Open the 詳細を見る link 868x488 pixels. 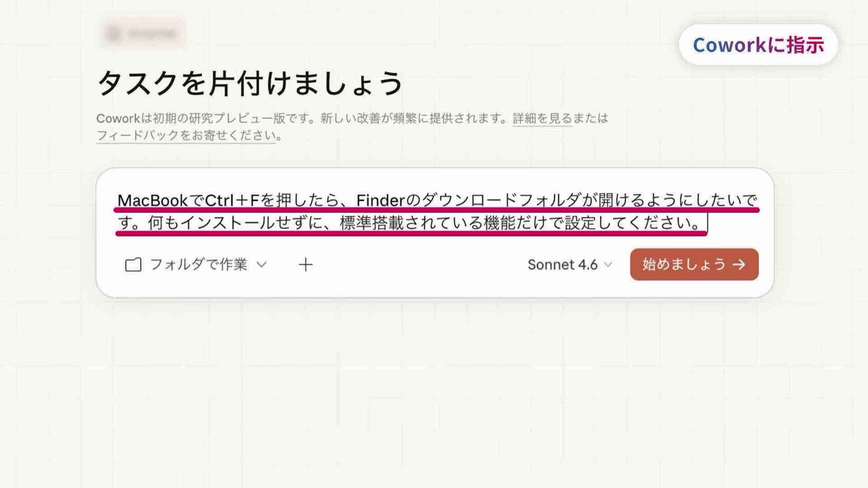coord(542,119)
